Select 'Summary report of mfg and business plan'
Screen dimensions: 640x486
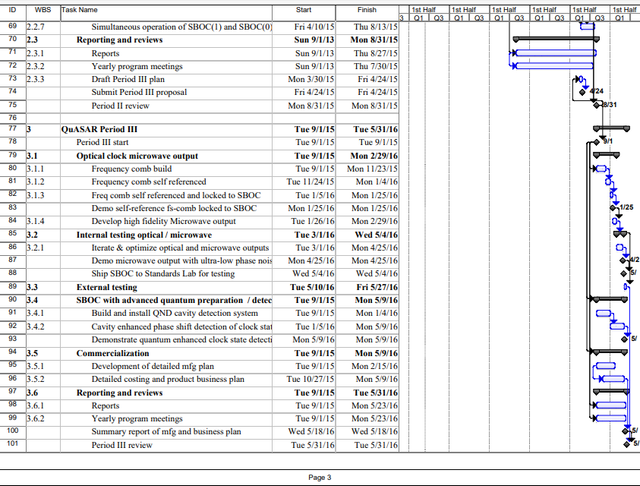pyautogui.click(x=166, y=432)
